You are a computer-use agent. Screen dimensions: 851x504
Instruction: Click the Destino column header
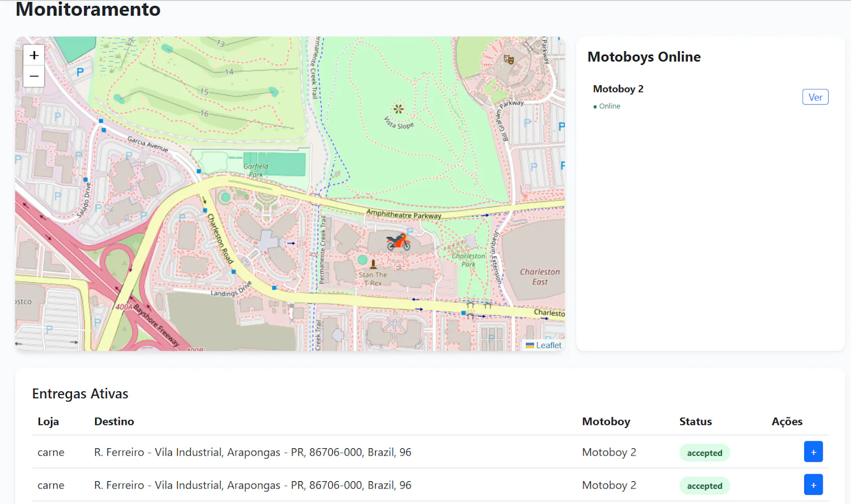114,422
